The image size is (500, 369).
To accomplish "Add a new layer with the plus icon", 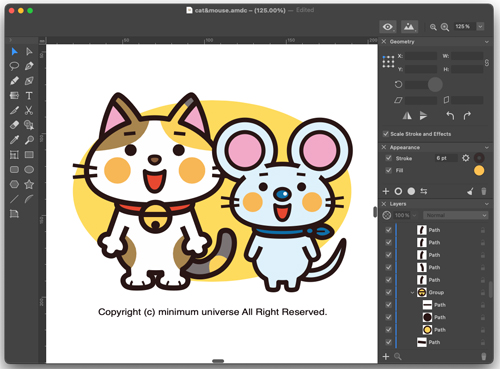I will pyautogui.click(x=386, y=356).
